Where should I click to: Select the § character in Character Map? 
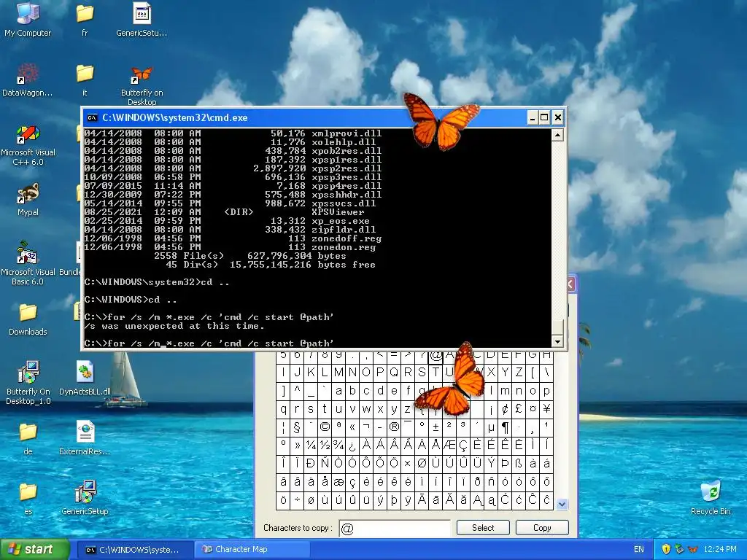297,427
